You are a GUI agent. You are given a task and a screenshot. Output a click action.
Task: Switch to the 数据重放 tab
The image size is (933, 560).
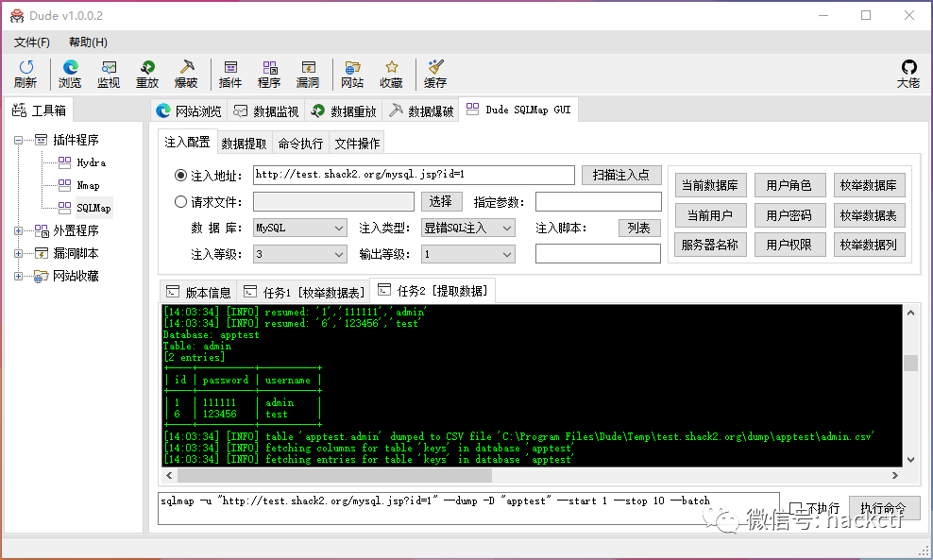coord(344,110)
